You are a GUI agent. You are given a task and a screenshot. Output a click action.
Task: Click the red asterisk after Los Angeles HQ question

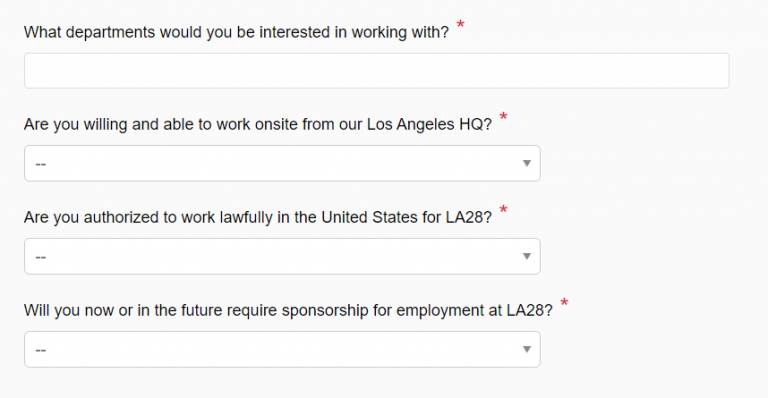tap(503, 117)
